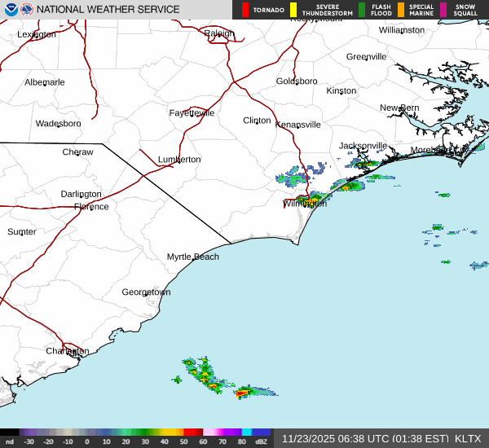Select the Myrtle Beach city label
Image resolution: width=489 pixels, height=448 pixels.
tap(193, 257)
